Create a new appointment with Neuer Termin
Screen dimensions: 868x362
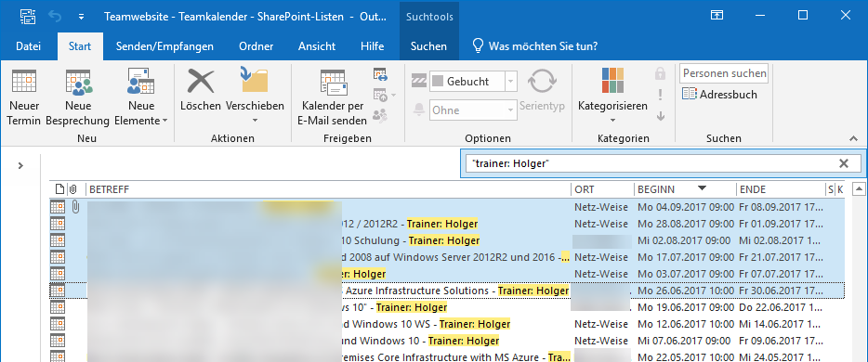24,97
